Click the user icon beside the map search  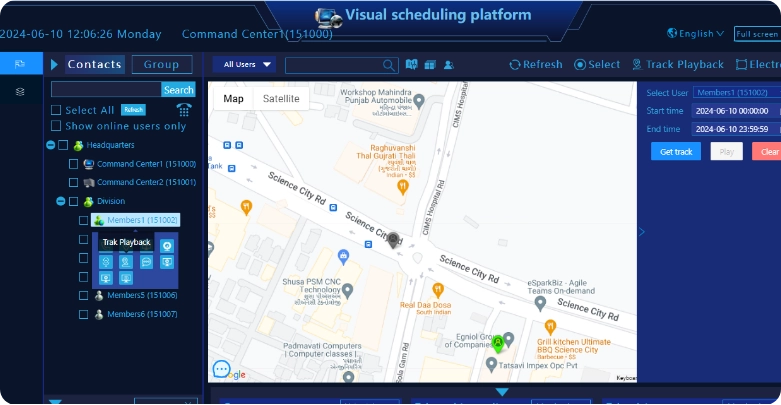click(x=449, y=65)
